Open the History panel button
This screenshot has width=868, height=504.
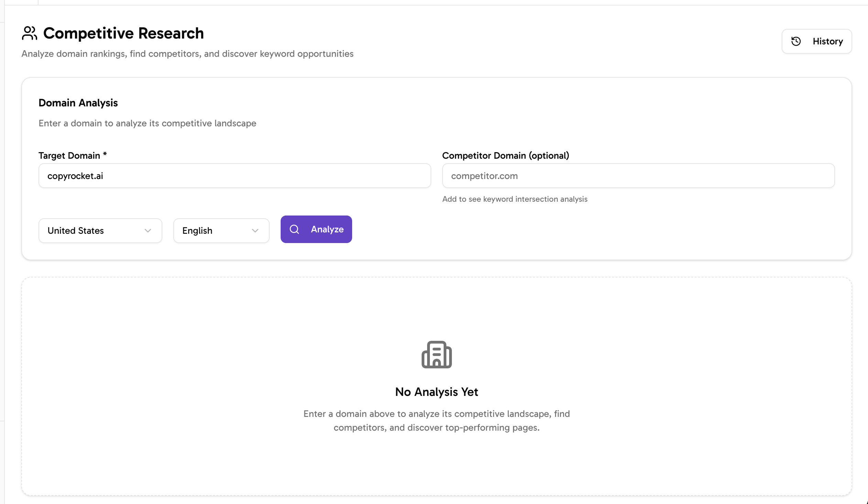coord(816,41)
